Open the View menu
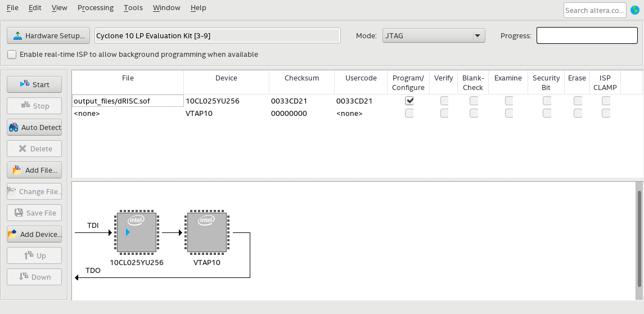Screen dimensions: 644x314 (60, 8)
